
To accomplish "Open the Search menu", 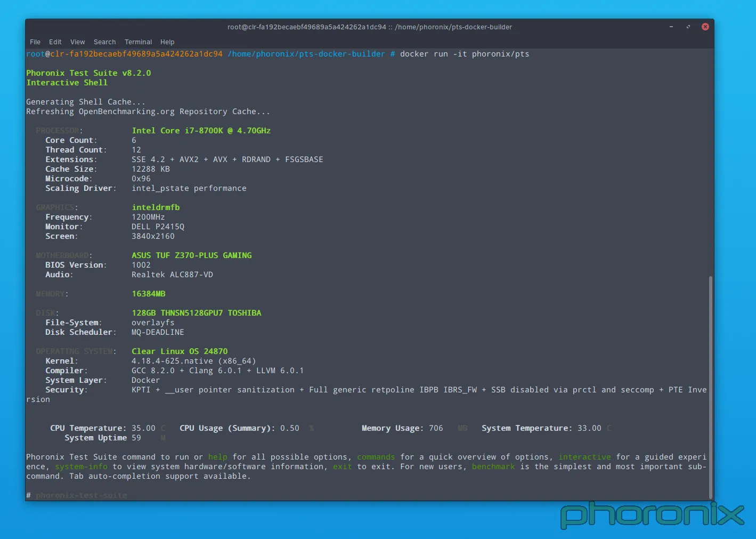I will [105, 42].
